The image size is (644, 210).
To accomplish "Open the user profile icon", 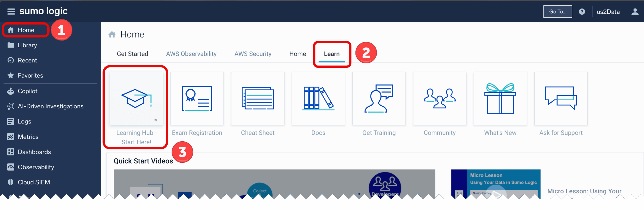I will coord(635,12).
